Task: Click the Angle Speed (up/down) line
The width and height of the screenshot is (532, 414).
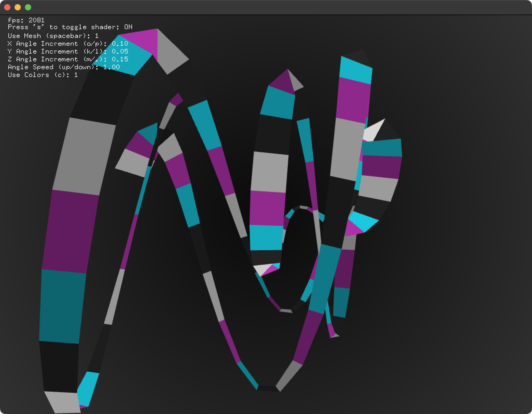Action: [x=64, y=67]
